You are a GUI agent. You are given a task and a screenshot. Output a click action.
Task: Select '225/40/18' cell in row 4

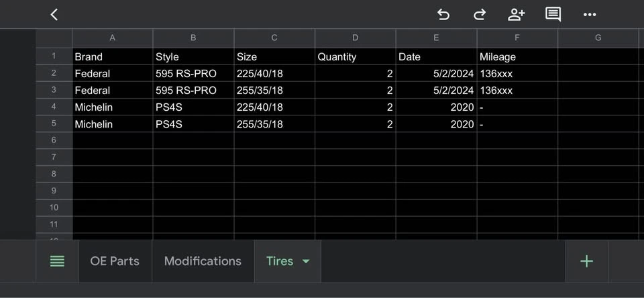274,107
